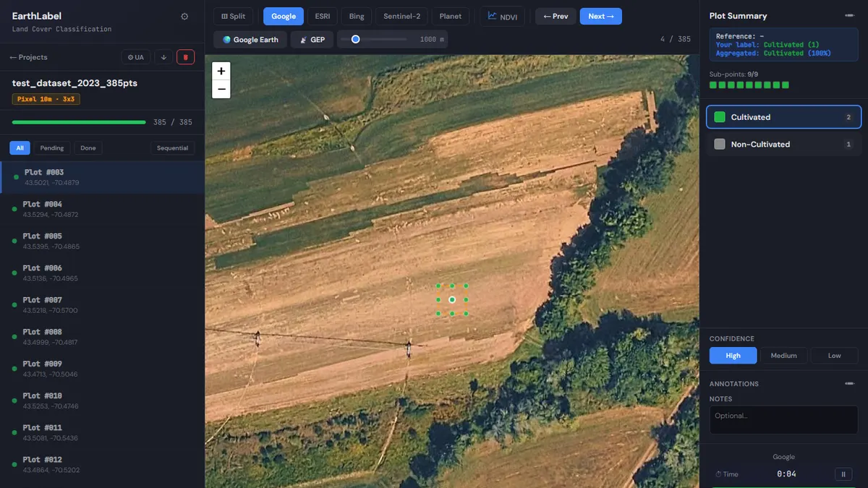Switch basemap to Planet
Screen dimensions: 868x488
click(x=451, y=16)
